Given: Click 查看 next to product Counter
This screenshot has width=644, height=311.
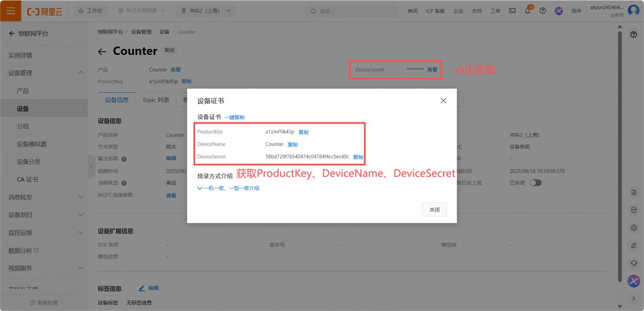Looking at the screenshot, I should click(176, 70).
